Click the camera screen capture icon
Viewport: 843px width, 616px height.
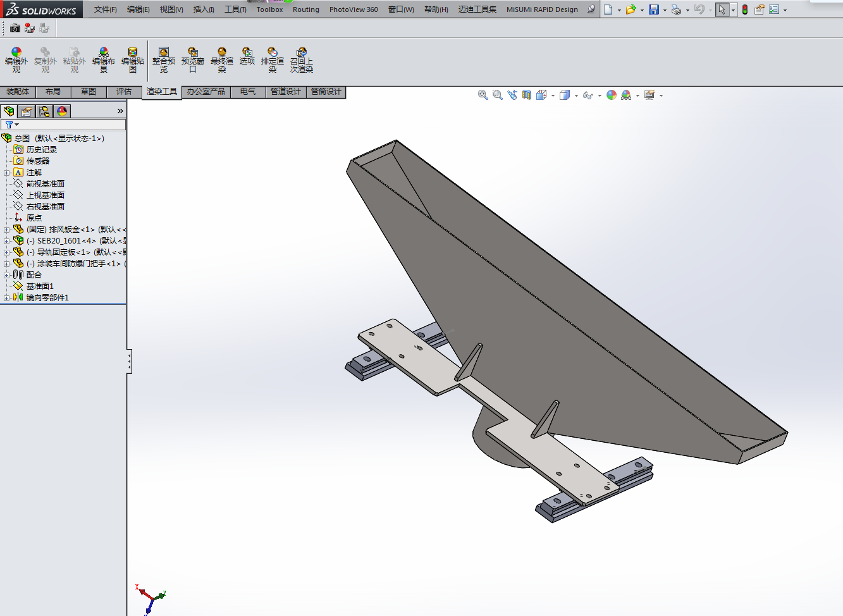click(15, 28)
